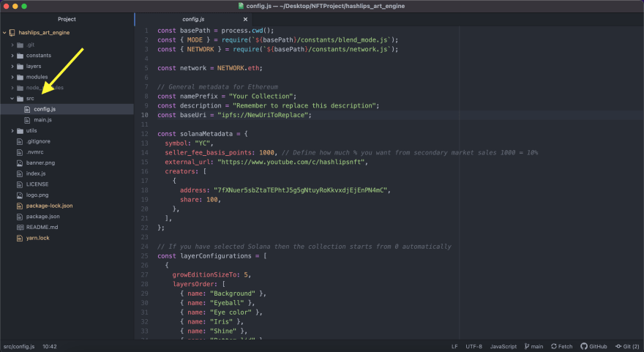Viewport: 644px width, 352px height.
Task: Collapse the src folder chevron
Action: tap(12, 99)
